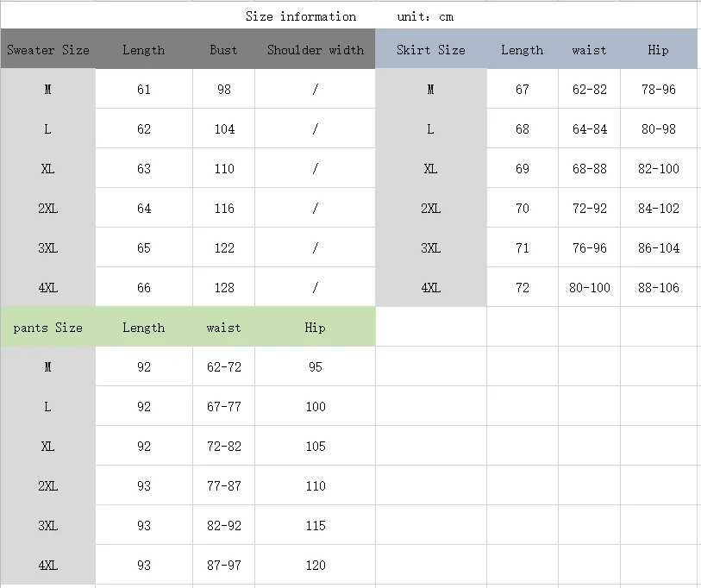Click the skirt Hip column header
Image resolution: width=701 pixels, height=588 pixels.
659,49
